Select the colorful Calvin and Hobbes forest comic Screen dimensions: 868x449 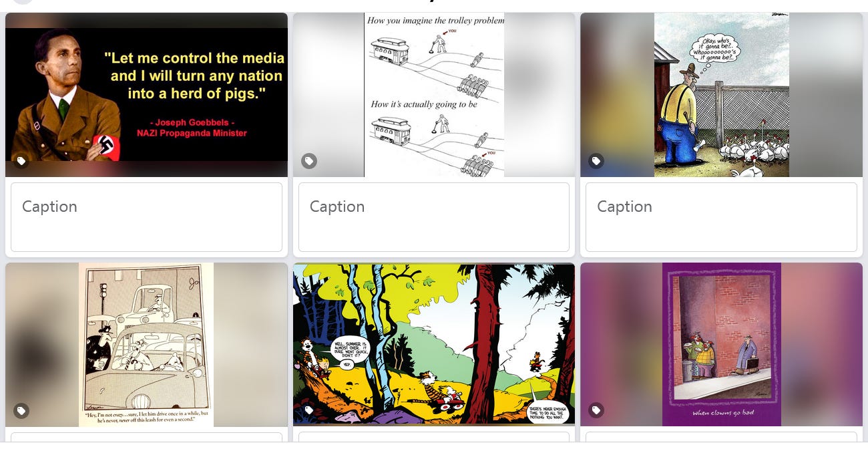434,345
